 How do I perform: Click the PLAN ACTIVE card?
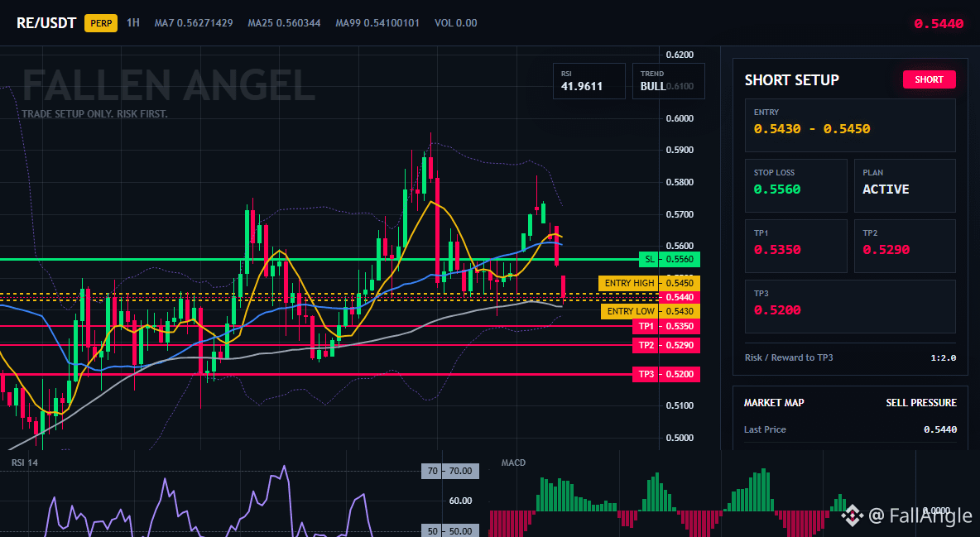tap(905, 185)
